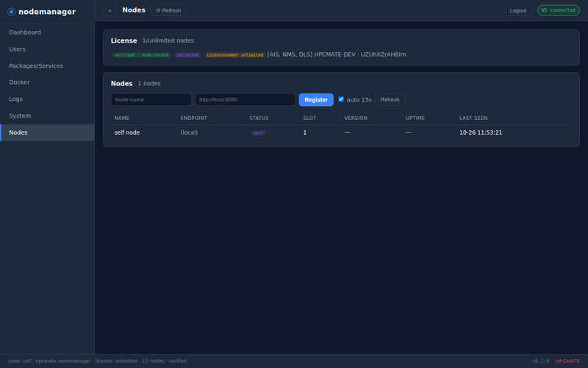Click the VERSION column header
The height and width of the screenshot is (368, 588).
click(x=356, y=118)
